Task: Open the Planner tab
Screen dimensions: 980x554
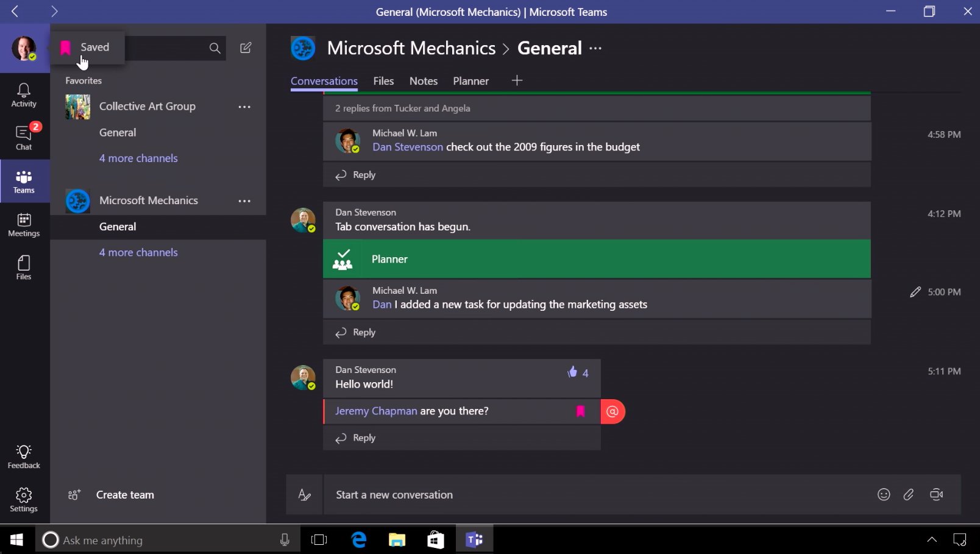Action: (x=470, y=80)
